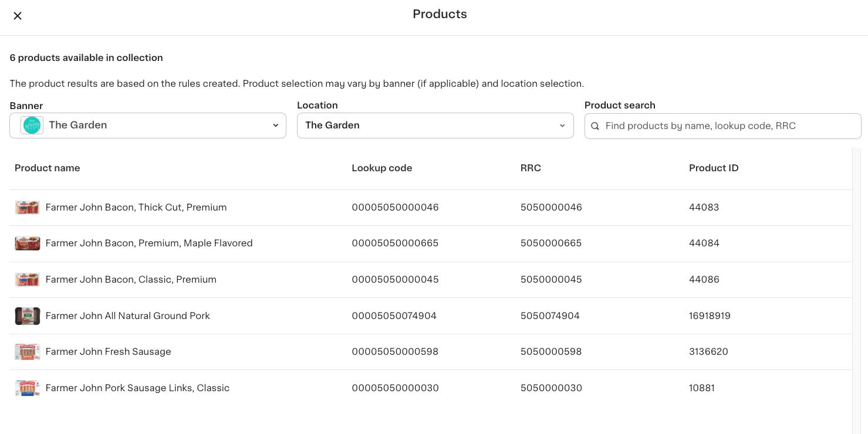Click thumbnail of Bacon, Classic, Premium
Viewport: 868px width, 434px height.
click(x=28, y=280)
